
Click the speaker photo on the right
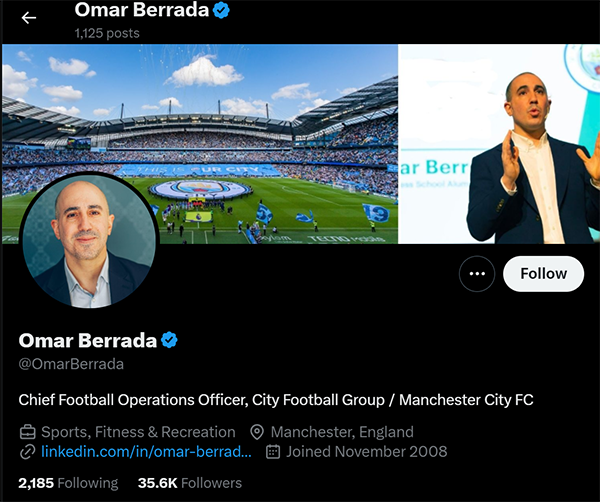pos(500,143)
